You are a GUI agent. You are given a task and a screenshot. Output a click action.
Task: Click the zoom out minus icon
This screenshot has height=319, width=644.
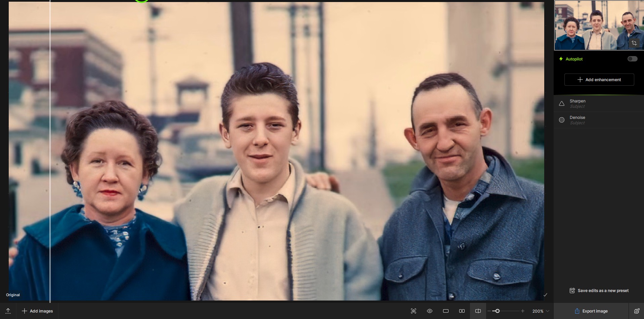tap(489, 311)
